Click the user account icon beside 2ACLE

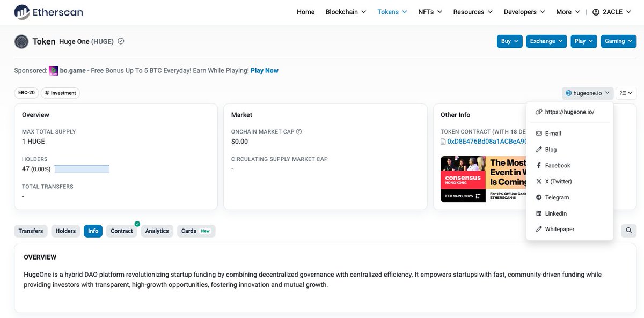point(596,12)
